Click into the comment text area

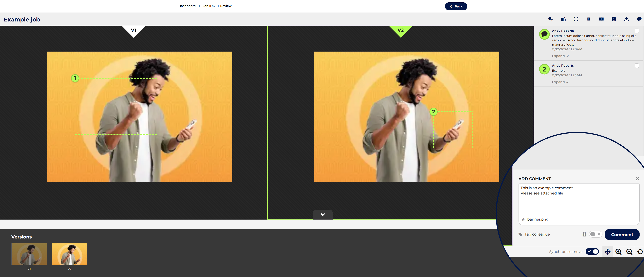579,199
